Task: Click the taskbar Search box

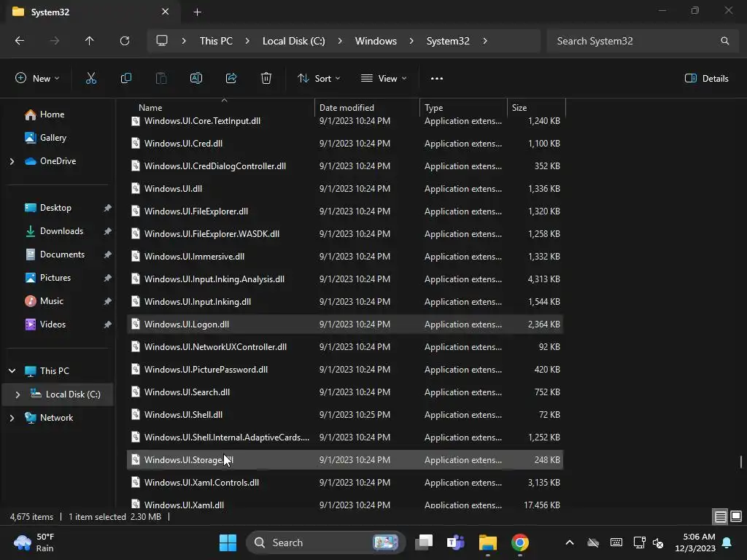Action: pyautogui.click(x=325, y=542)
